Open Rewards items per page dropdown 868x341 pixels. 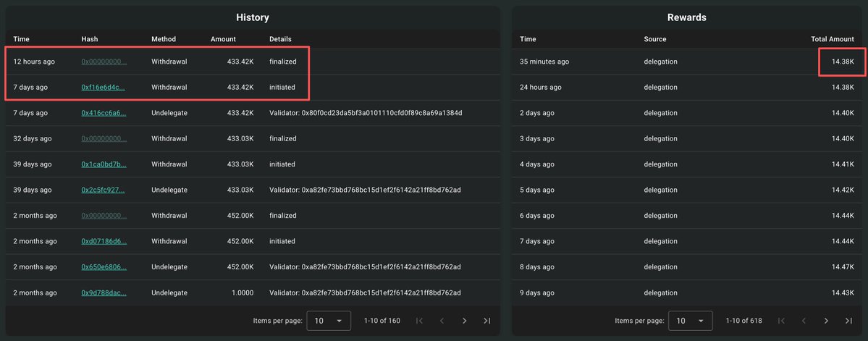[x=691, y=321]
